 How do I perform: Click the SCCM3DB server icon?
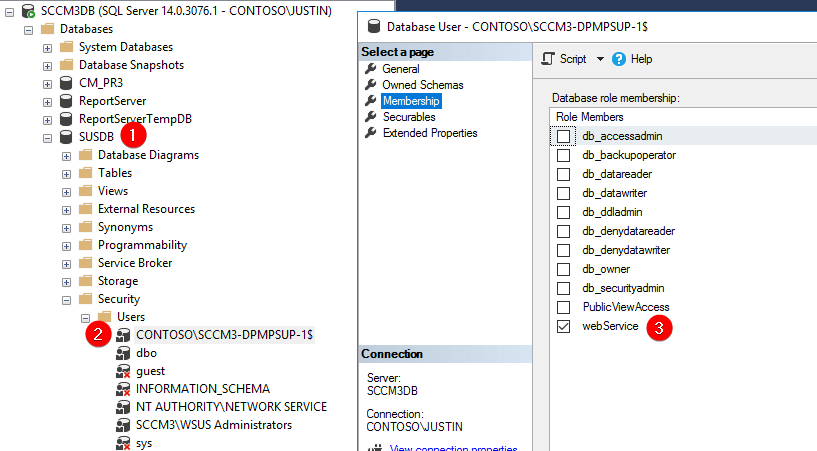pos(28,11)
